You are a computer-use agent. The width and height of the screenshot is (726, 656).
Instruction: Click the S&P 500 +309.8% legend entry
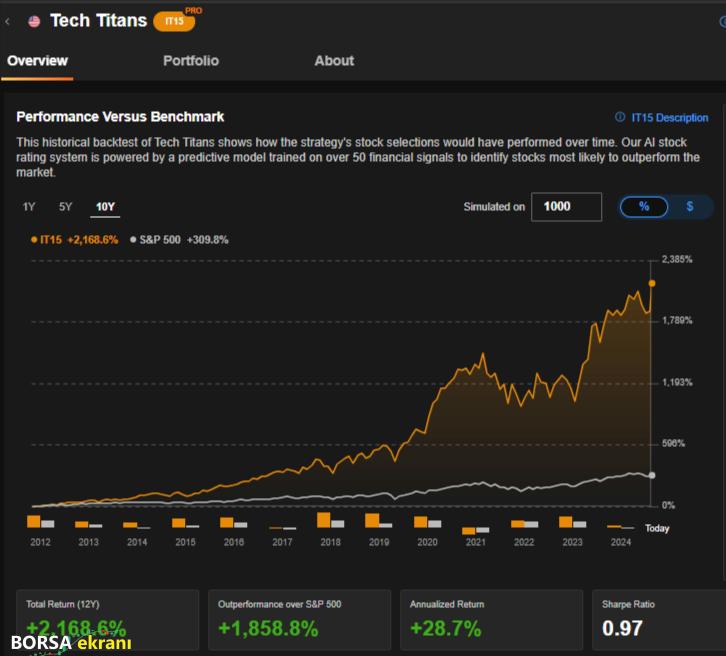pyautogui.click(x=179, y=240)
